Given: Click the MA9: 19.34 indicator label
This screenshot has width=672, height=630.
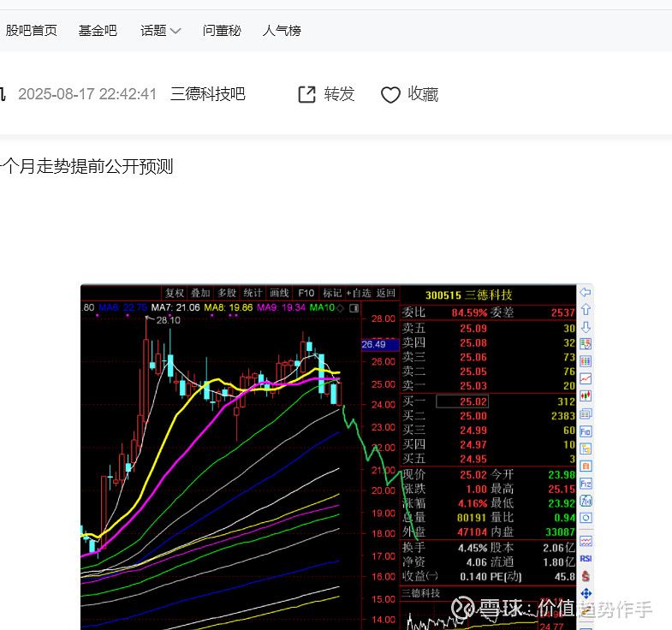Looking at the screenshot, I should click(281, 307).
